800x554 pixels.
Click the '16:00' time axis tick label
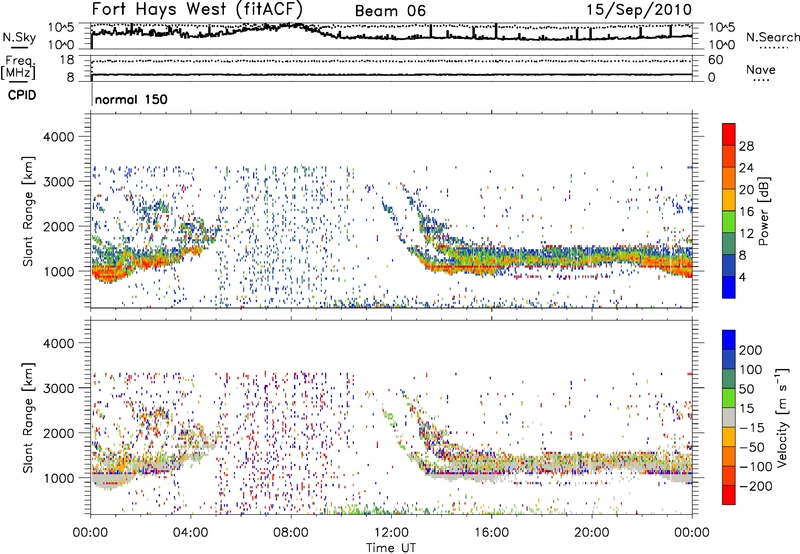pos(491,533)
